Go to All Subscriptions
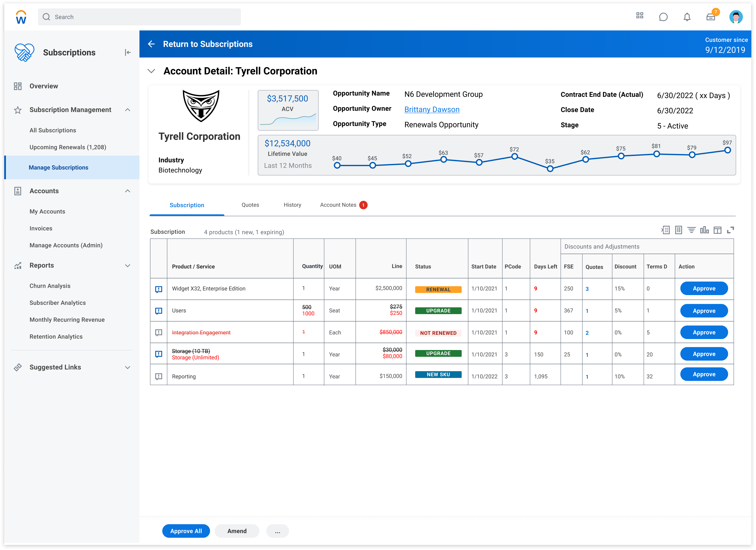 (53, 130)
